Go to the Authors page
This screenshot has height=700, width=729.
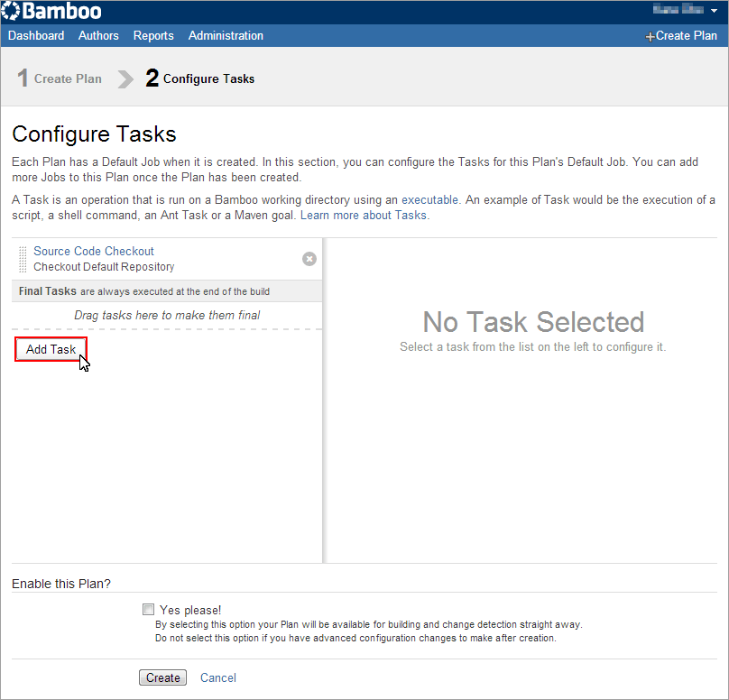[x=98, y=36]
